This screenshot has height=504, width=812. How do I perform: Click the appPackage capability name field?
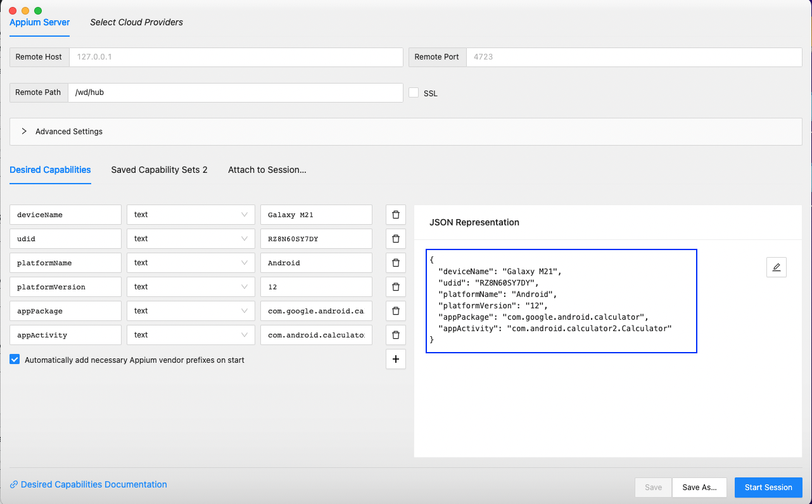coord(66,311)
